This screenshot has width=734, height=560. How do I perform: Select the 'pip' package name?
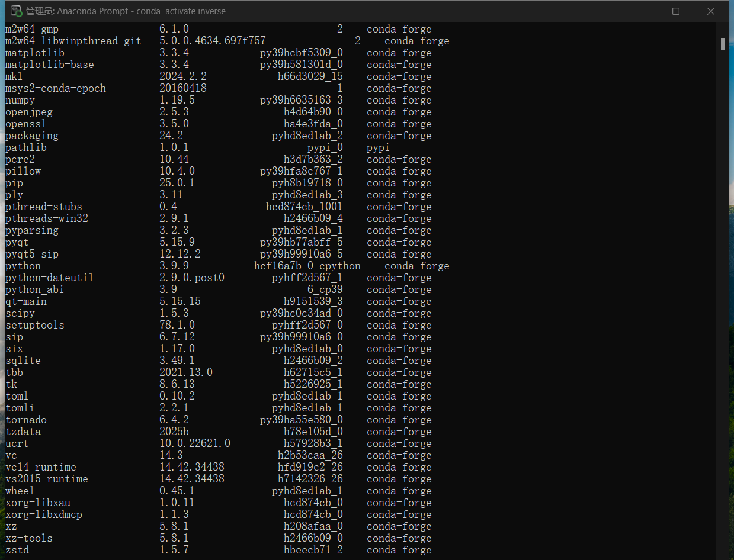point(14,183)
